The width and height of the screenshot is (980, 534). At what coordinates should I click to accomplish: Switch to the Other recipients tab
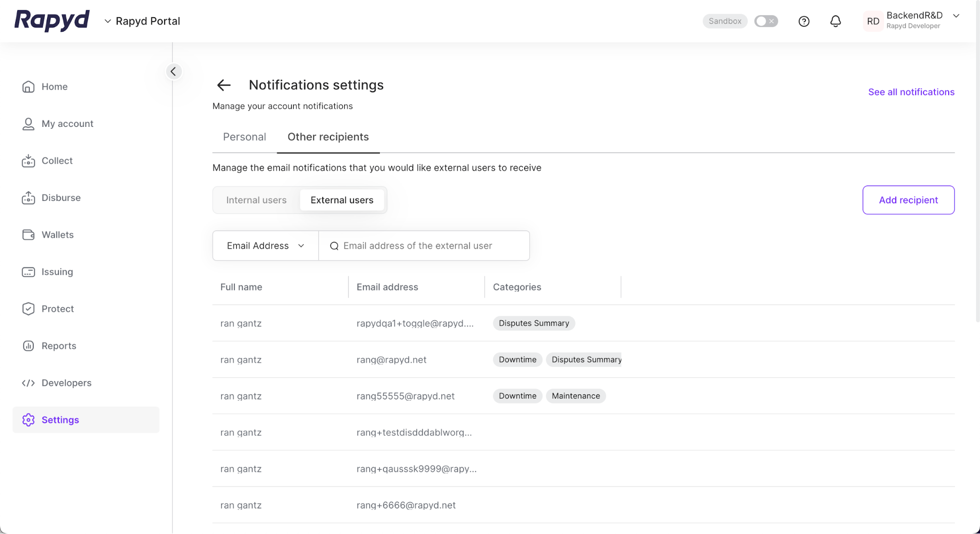(x=328, y=137)
